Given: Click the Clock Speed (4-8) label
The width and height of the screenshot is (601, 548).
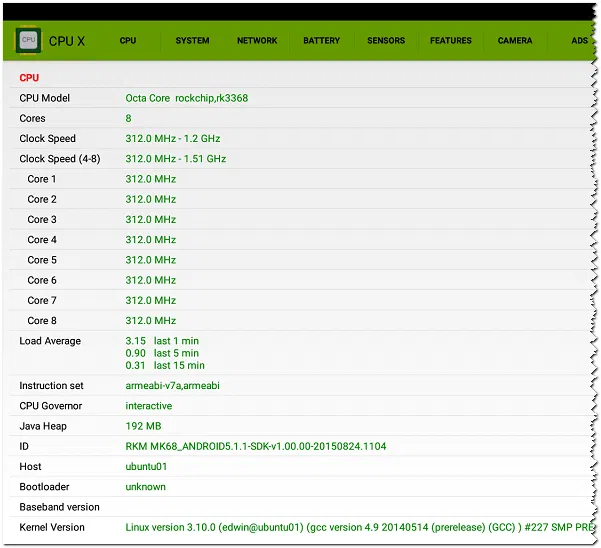Looking at the screenshot, I should pyautogui.click(x=60, y=159).
